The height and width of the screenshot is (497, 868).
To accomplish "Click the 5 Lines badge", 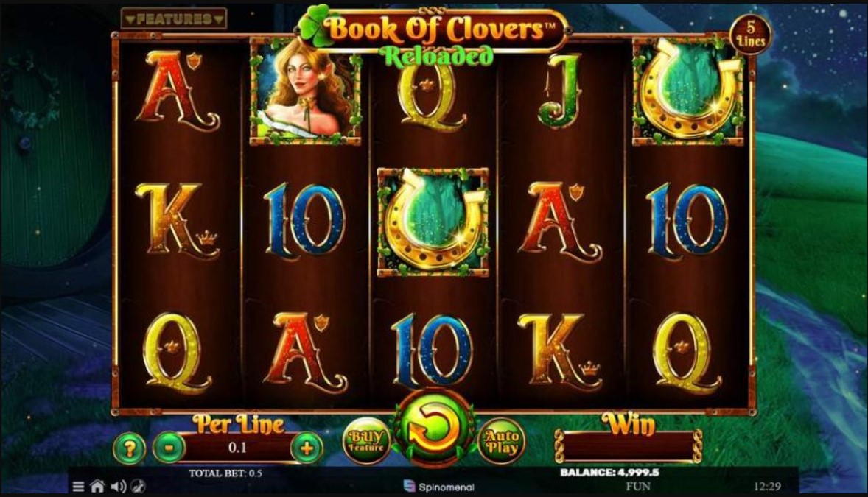I will (751, 35).
